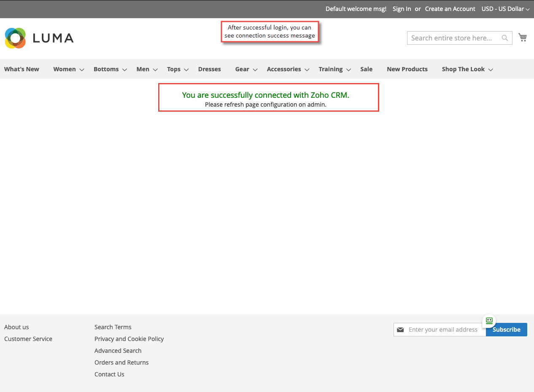Expand the Training menu chevron
This screenshot has height=392, width=534.
348,70
